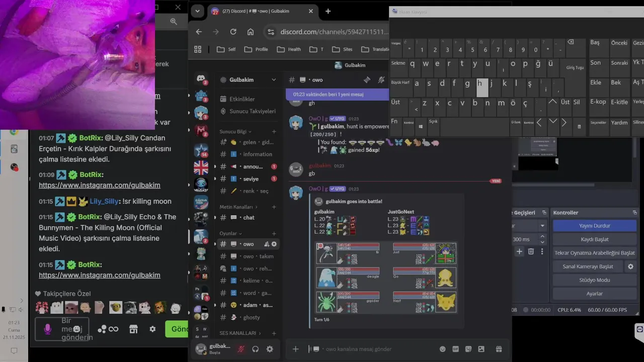Viewport: 644px width, 362px height.
Task: Click the magnifier icon in left window
Action: pyautogui.click(x=174, y=21)
